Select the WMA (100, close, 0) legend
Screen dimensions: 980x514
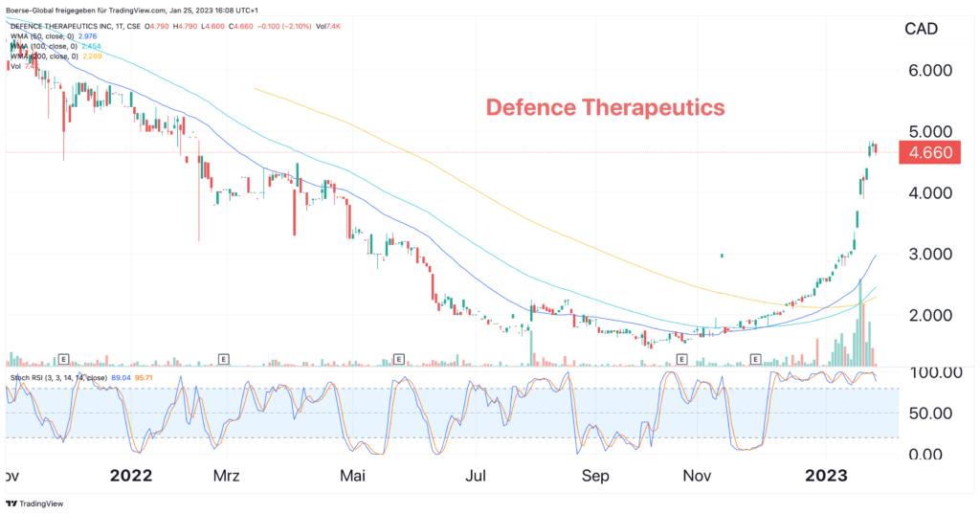tap(45, 46)
